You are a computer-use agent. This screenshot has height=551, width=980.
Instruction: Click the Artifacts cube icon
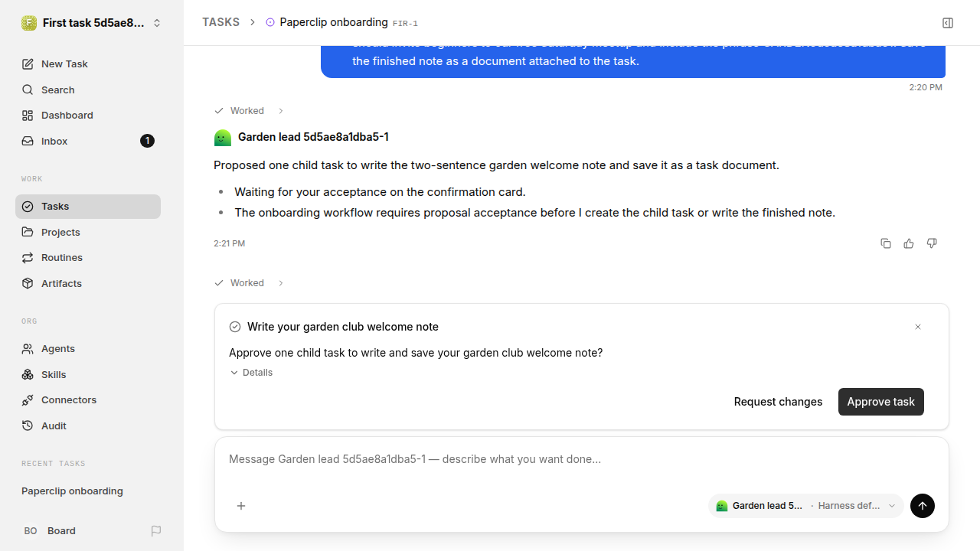28,283
